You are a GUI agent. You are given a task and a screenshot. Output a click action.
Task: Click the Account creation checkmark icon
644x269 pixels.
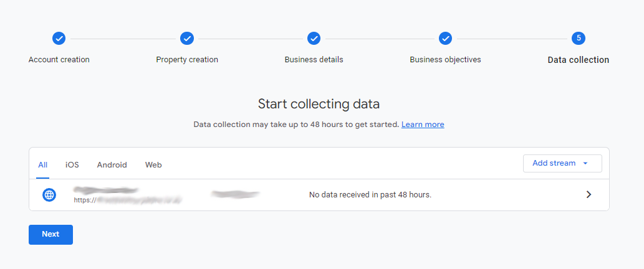click(x=59, y=39)
